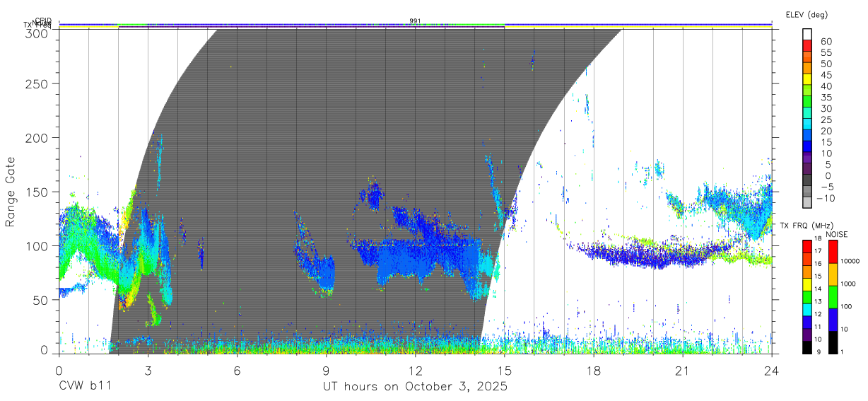Click hour 6 on the time axis
This screenshot has height=401, width=868.
point(237,370)
